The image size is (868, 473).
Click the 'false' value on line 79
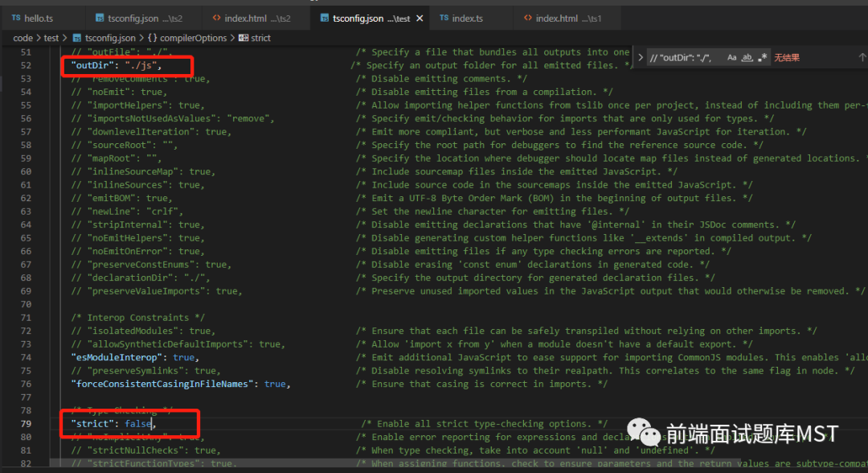pyautogui.click(x=138, y=424)
